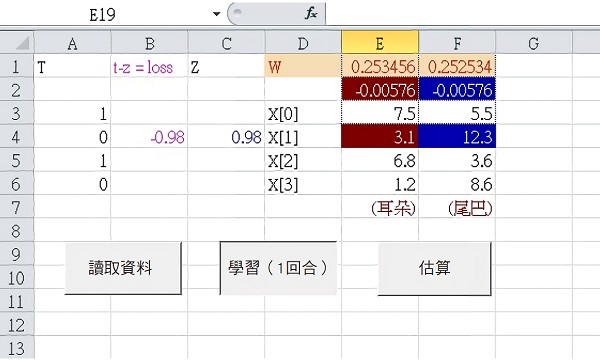Select row 1 header

[x=17, y=66]
